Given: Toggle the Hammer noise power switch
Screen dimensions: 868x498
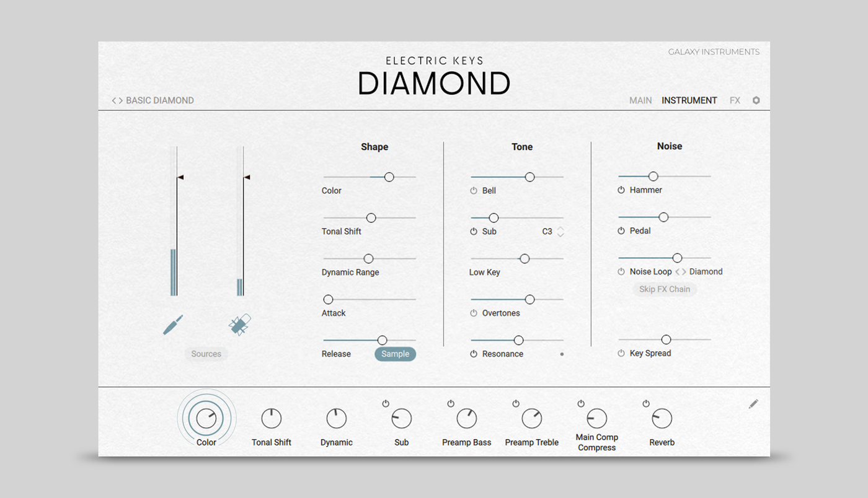Looking at the screenshot, I should click(621, 190).
